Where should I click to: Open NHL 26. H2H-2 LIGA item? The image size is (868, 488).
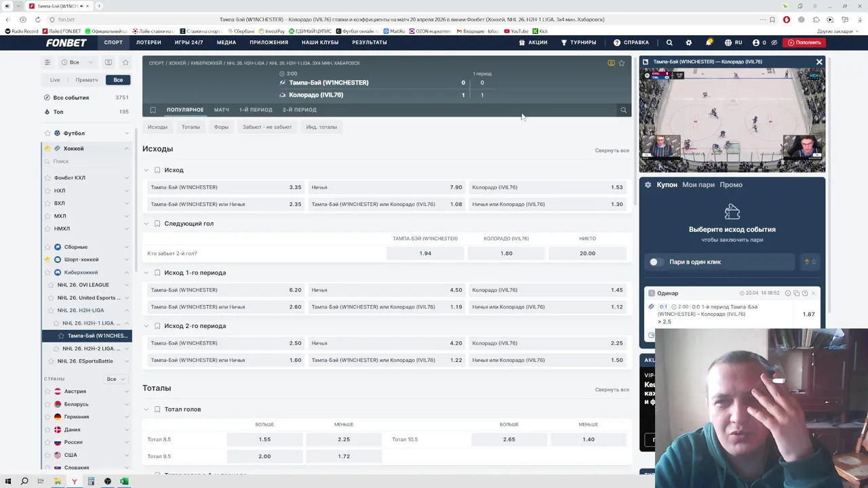(91, 348)
